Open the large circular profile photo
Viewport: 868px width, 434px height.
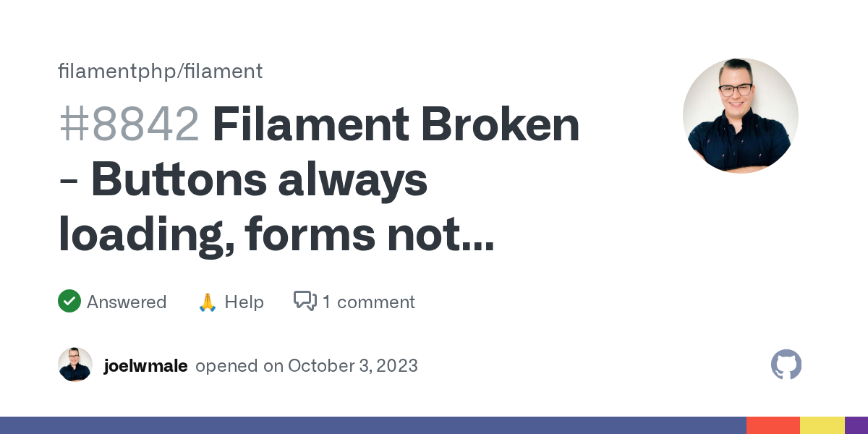pyautogui.click(x=740, y=116)
